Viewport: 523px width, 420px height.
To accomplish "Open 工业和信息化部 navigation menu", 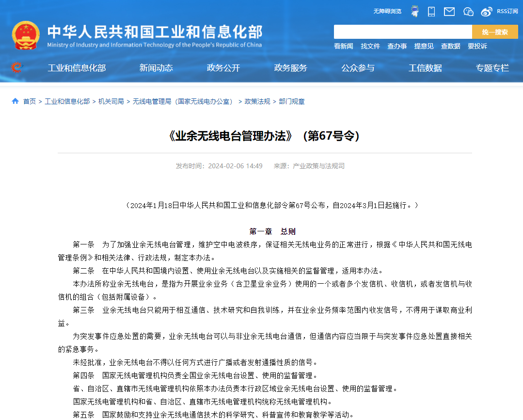I will tap(77, 68).
